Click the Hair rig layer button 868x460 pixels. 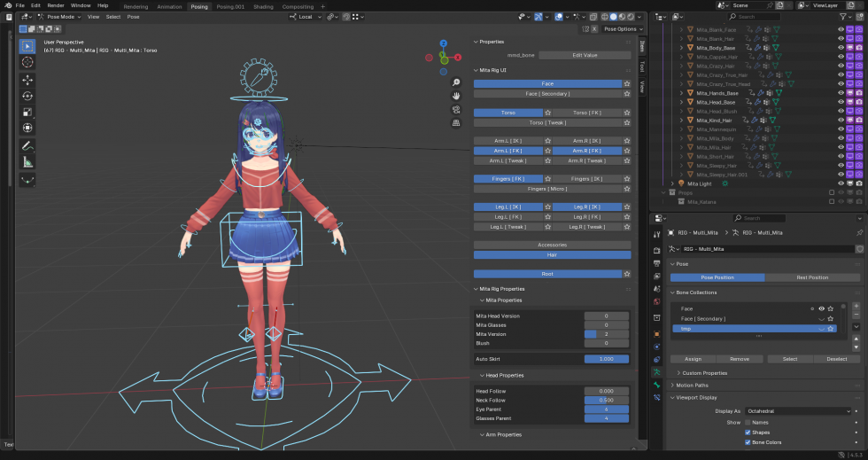[552, 254]
